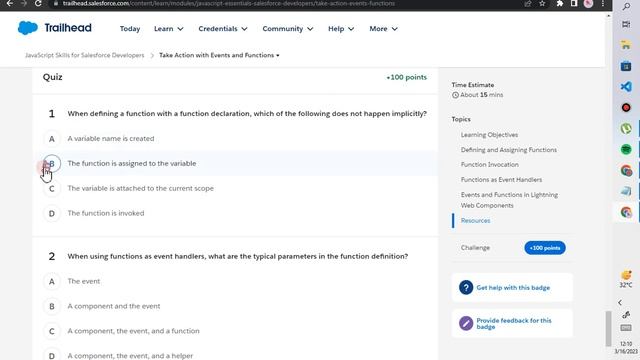Open the share page icon in address bar
This screenshot has height=360, width=640.
(528, 3)
